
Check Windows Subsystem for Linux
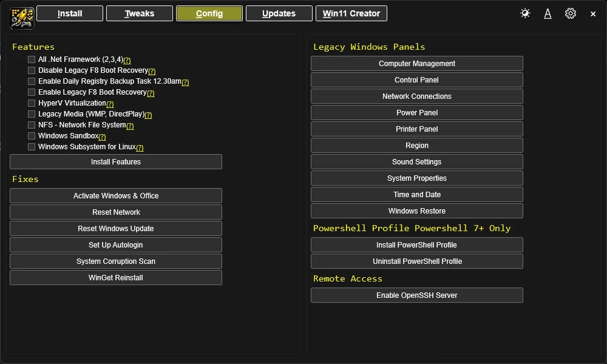pos(32,147)
